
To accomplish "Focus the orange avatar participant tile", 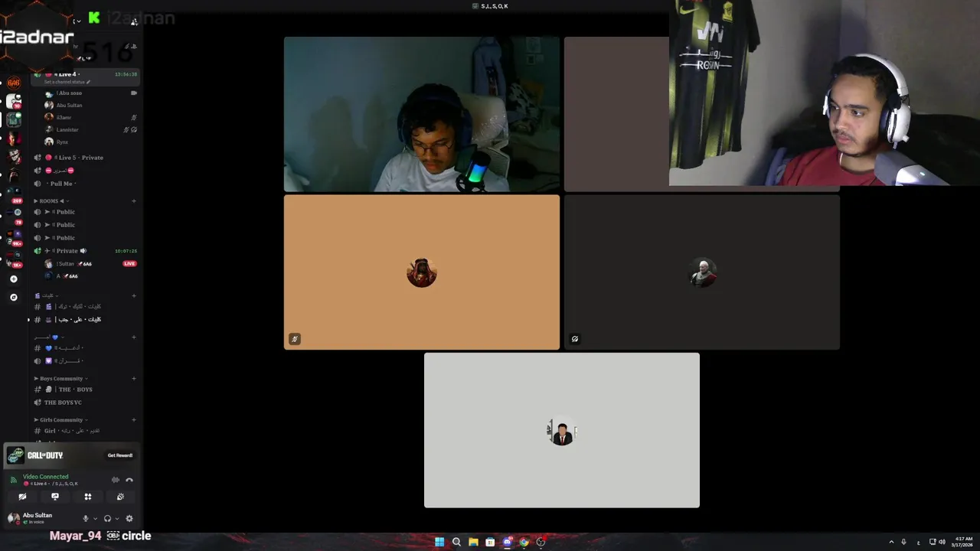I will [x=422, y=272].
